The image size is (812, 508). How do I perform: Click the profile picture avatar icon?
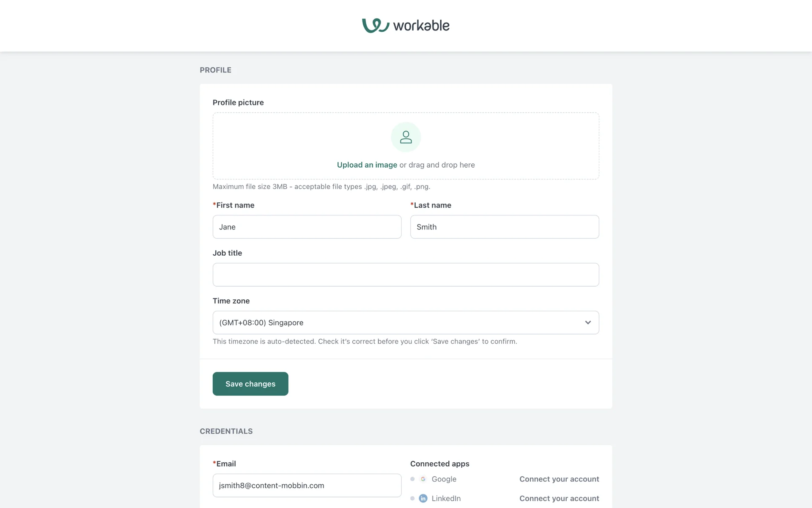pos(406,137)
